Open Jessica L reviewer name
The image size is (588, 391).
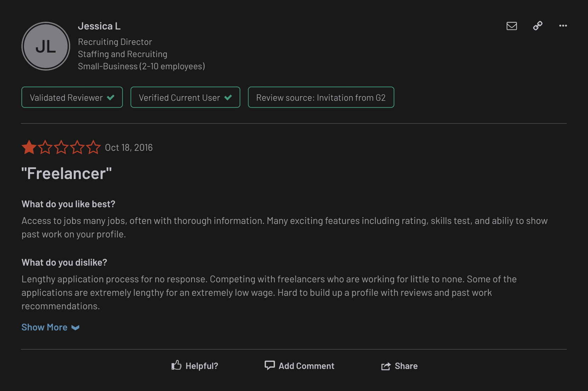click(x=99, y=26)
